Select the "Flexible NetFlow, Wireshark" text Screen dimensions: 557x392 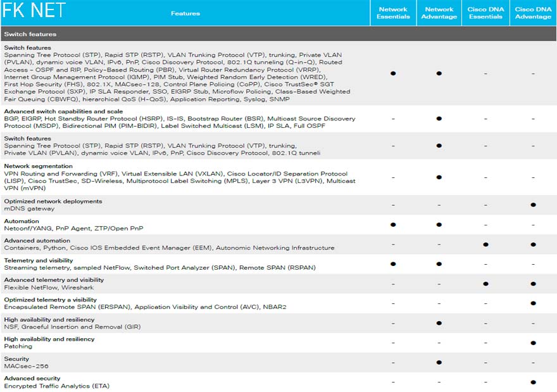point(49,288)
